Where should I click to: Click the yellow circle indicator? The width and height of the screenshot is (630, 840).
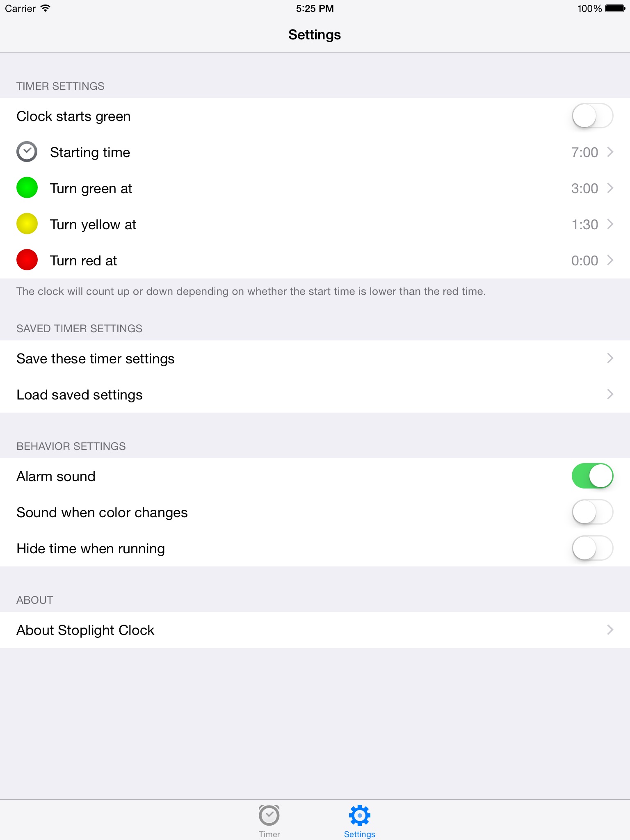click(x=27, y=224)
